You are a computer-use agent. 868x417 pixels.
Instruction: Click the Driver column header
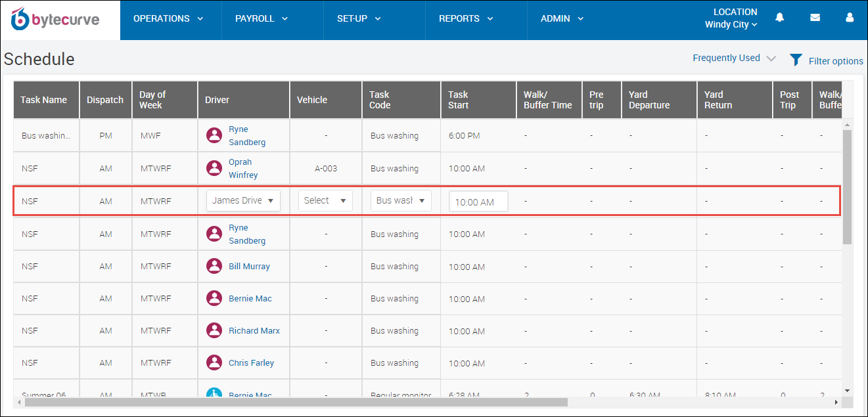[244, 100]
